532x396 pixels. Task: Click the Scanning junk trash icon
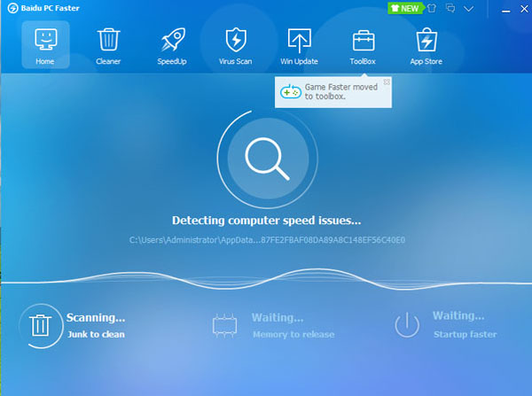[40, 325]
